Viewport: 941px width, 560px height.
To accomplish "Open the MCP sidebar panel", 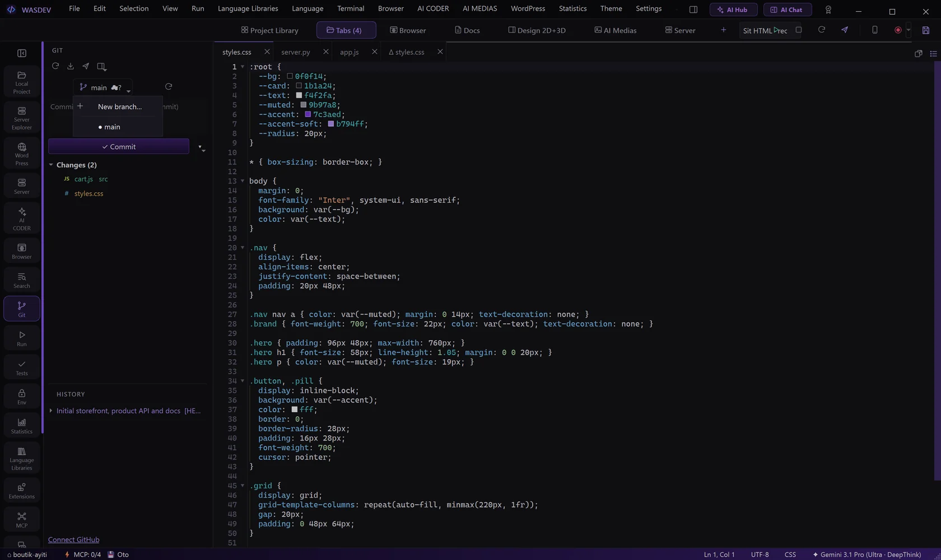I will coord(22,520).
